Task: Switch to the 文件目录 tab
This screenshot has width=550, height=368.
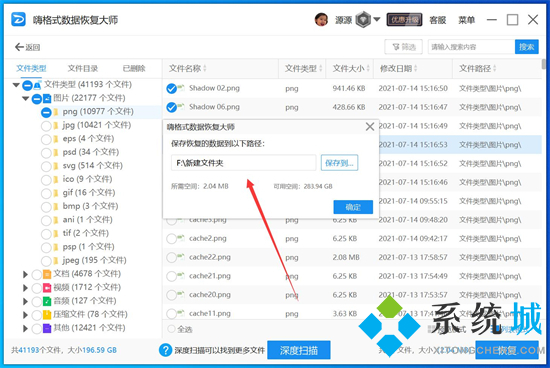Action: (83, 68)
